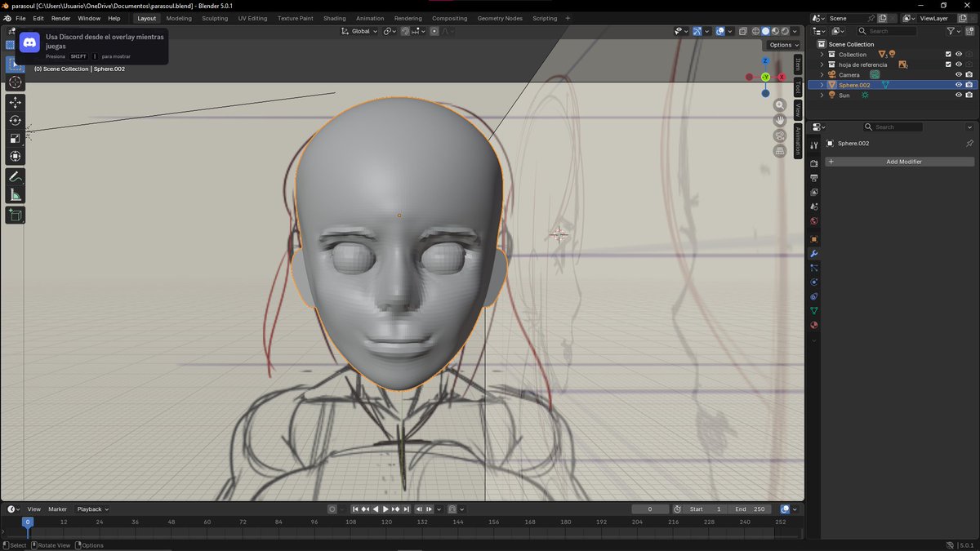
Task: Switch to the Sculpting workspace tab
Action: (x=215, y=18)
